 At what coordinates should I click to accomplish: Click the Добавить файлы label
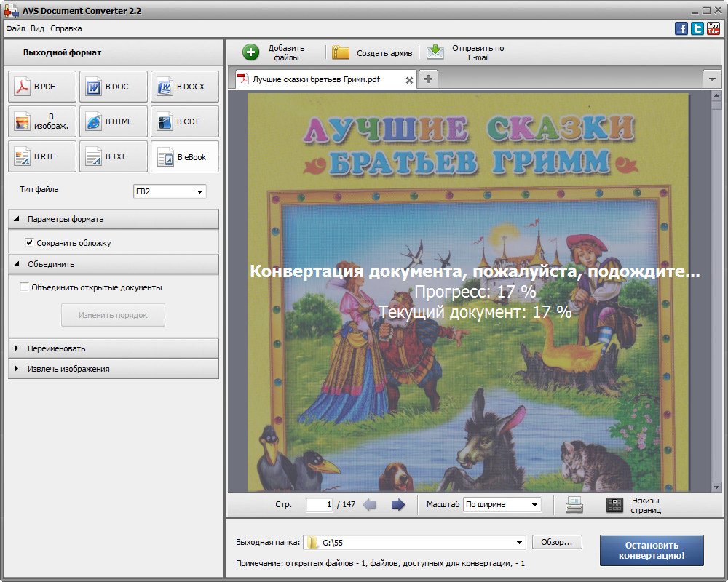286,53
